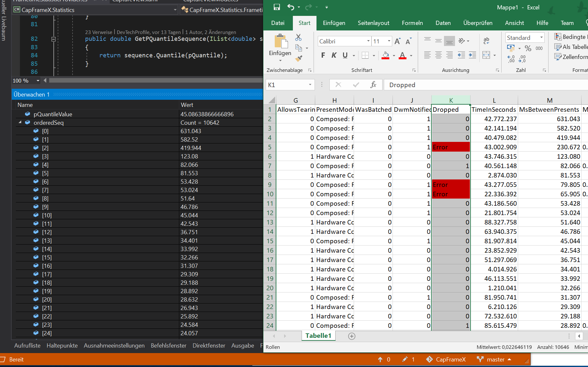Open Bedingte Formatierung conditional formatting
Image resolution: width=588 pixels, height=367 pixels.
pyautogui.click(x=571, y=37)
